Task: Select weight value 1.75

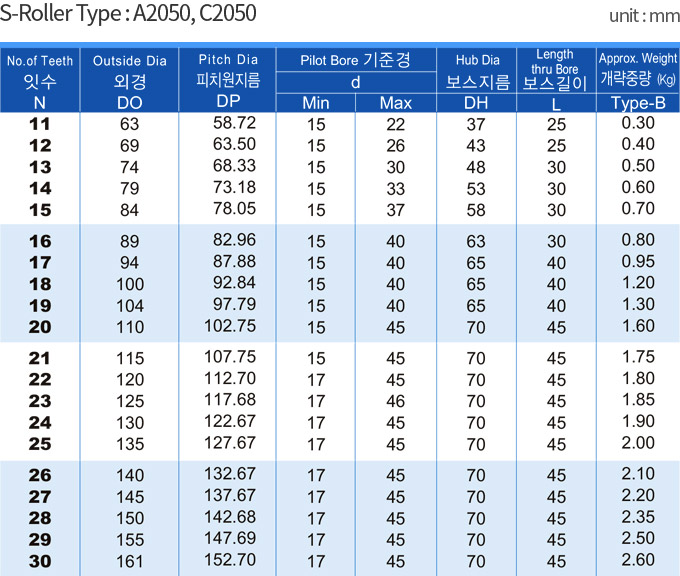Action: 638,357
